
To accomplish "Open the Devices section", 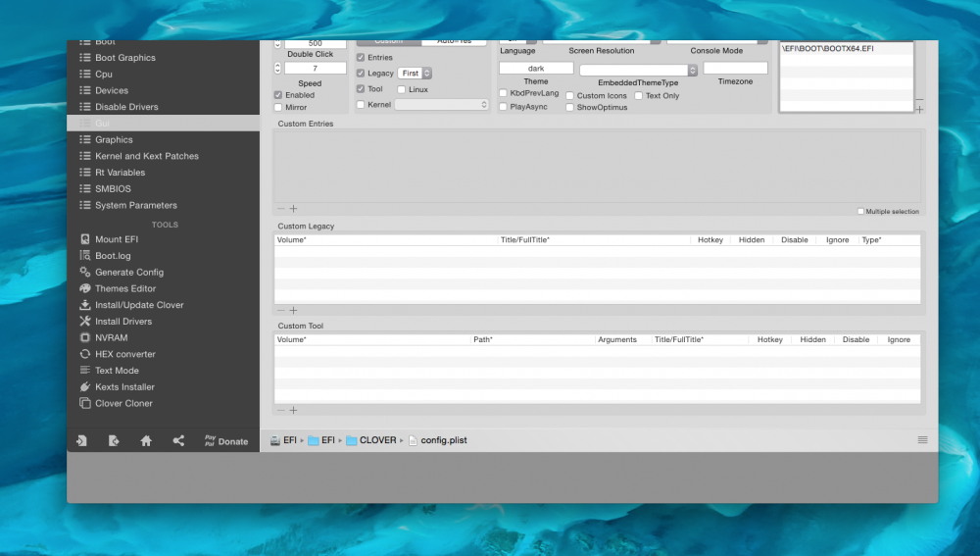I will [112, 90].
